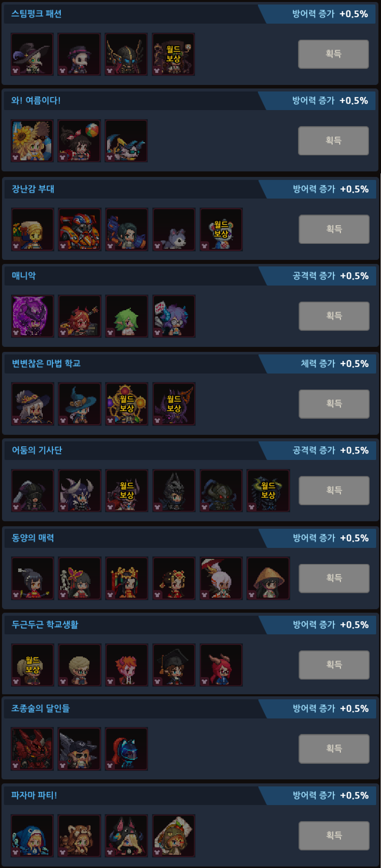Select world reward costume in 장난감 부대

coord(221,229)
